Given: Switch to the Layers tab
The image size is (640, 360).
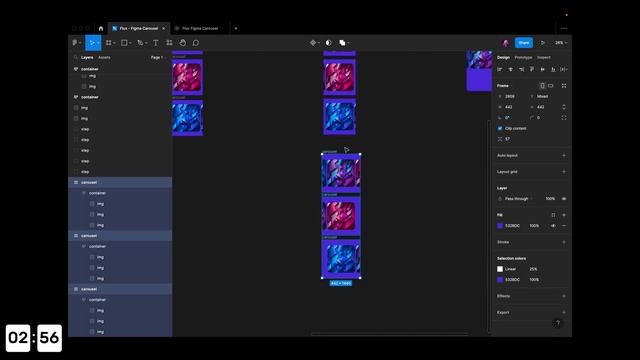Looking at the screenshot, I should click(87, 58).
